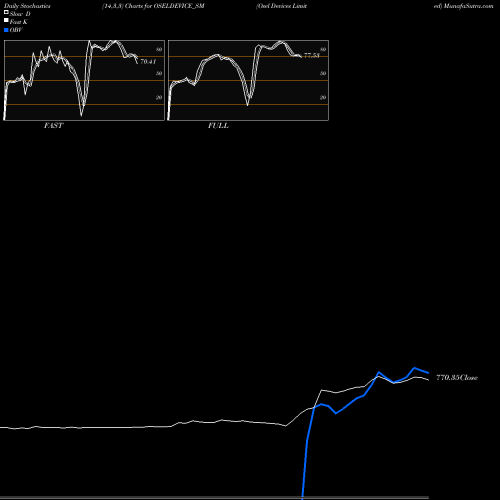The image size is (500, 500).
Task: Select the 'Fast K' legend label
Action: (x=19, y=22)
